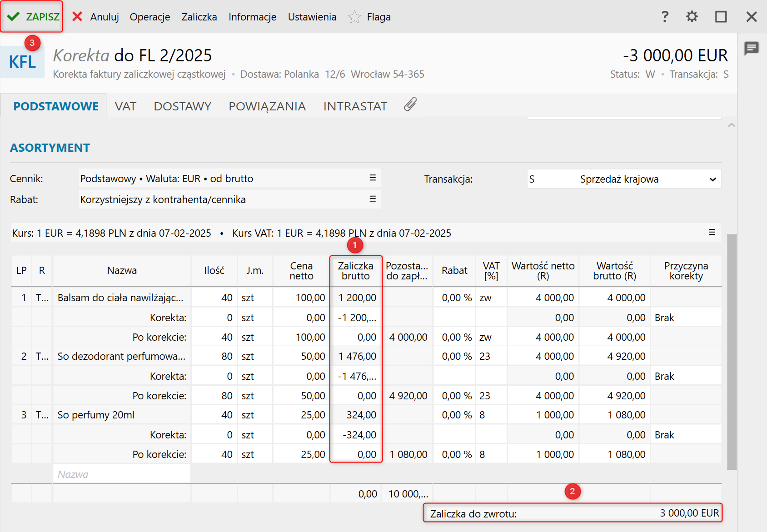The image size is (767, 532).
Task: Maximize the window
Action: pyautogui.click(x=721, y=17)
